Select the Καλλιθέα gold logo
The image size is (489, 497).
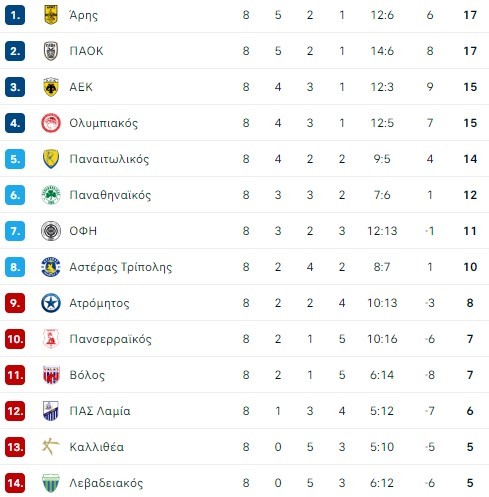coord(51,447)
